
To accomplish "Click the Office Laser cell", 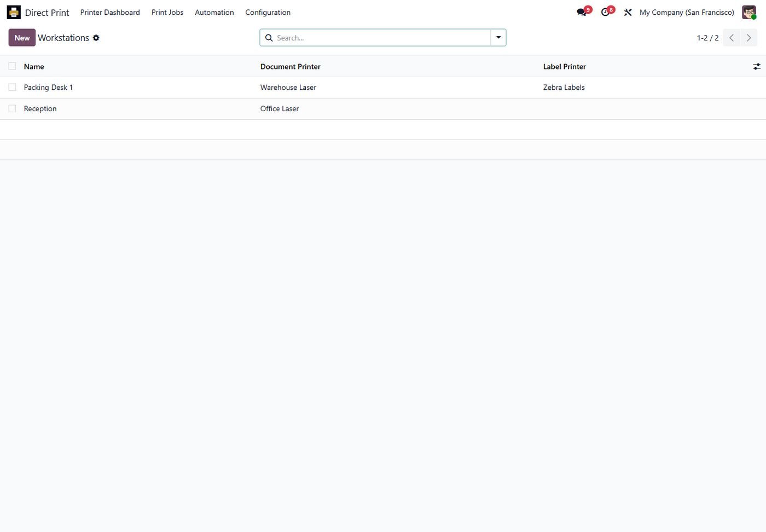I will tap(280, 108).
